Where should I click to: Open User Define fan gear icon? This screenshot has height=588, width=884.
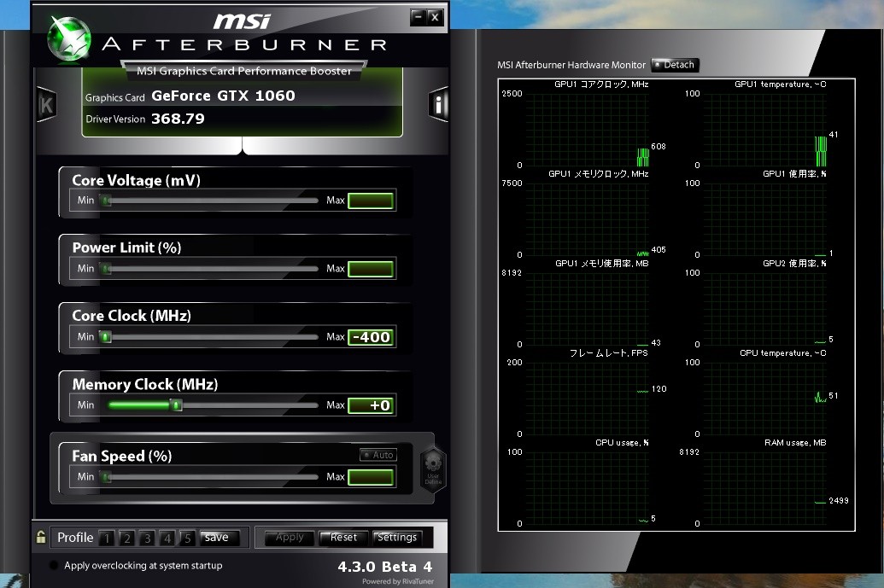pyautogui.click(x=433, y=469)
